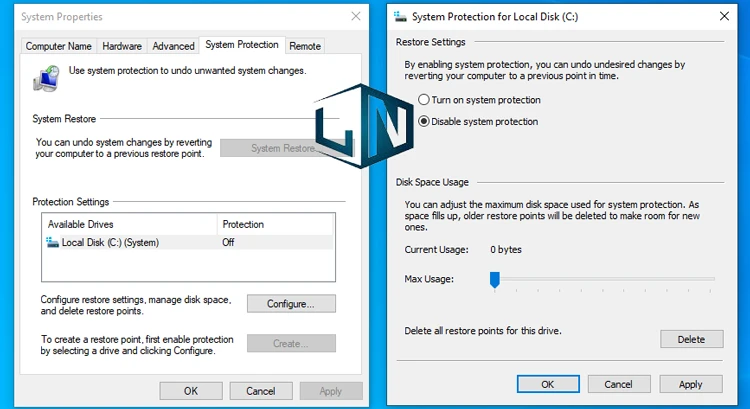This screenshot has height=409, width=750.
Task: Switch to Computer Name tab
Action: coord(58,46)
